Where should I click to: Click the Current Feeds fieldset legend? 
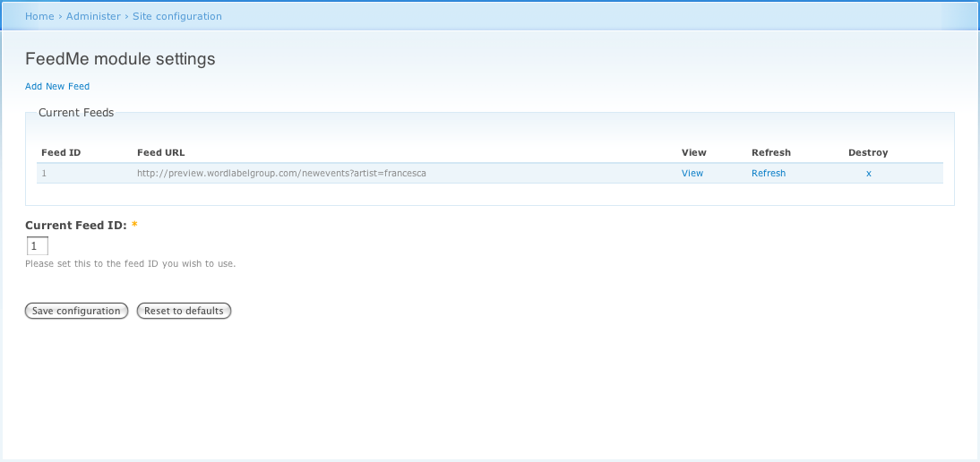[x=76, y=113]
